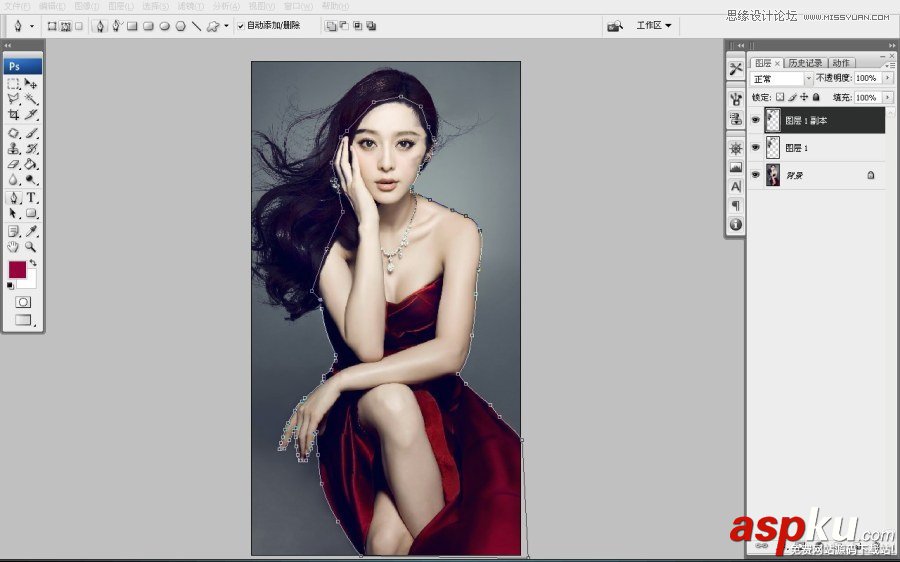Image resolution: width=900 pixels, height=562 pixels.
Task: Select Custom Shape in options bar
Action: (x=213, y=26)
